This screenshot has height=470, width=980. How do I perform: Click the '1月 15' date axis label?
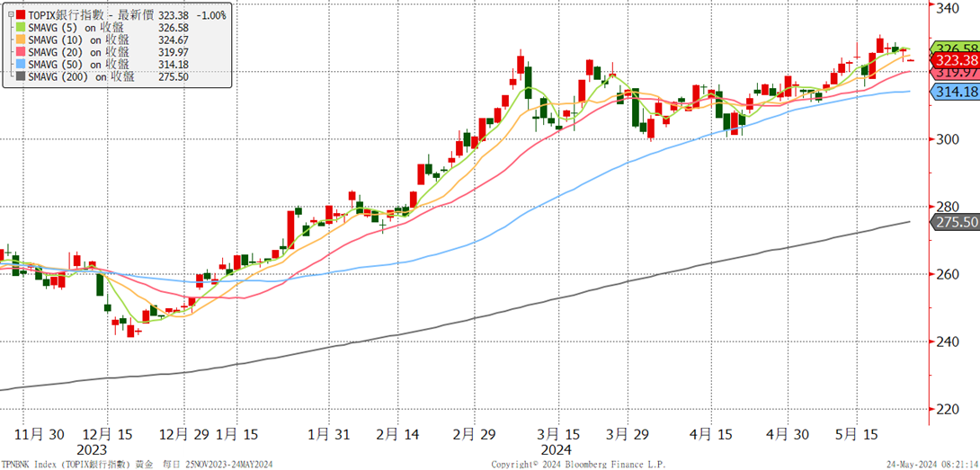pos(237,435)
